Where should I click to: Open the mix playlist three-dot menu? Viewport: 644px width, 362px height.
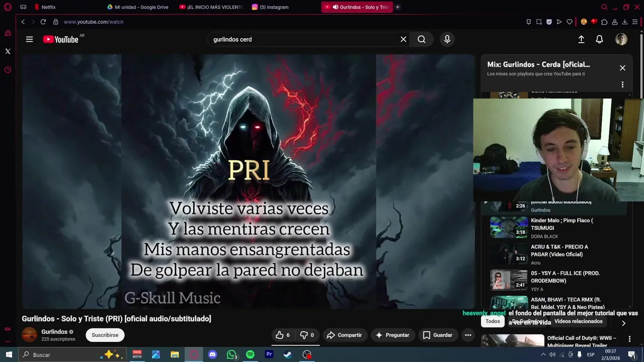click(x=622, y=84)
